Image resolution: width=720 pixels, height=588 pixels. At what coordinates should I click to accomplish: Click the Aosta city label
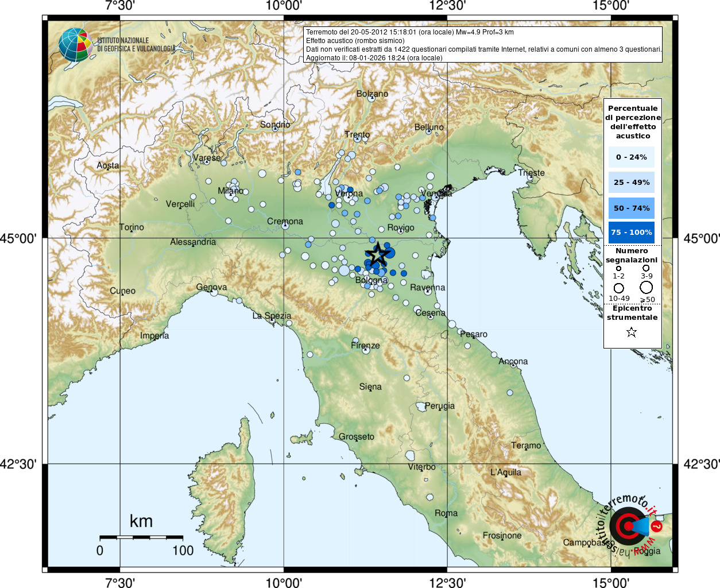click(x=108, y=165)
